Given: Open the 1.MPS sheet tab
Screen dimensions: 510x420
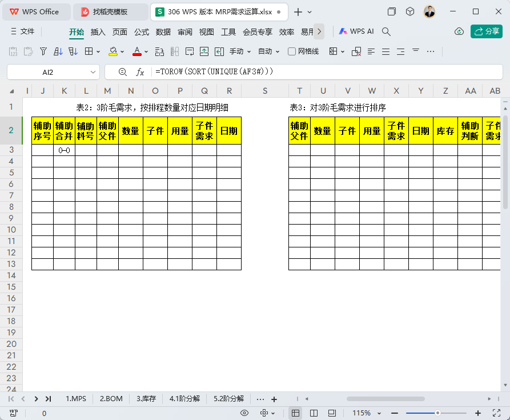Looking at the screenshot, I should point(76,399).
